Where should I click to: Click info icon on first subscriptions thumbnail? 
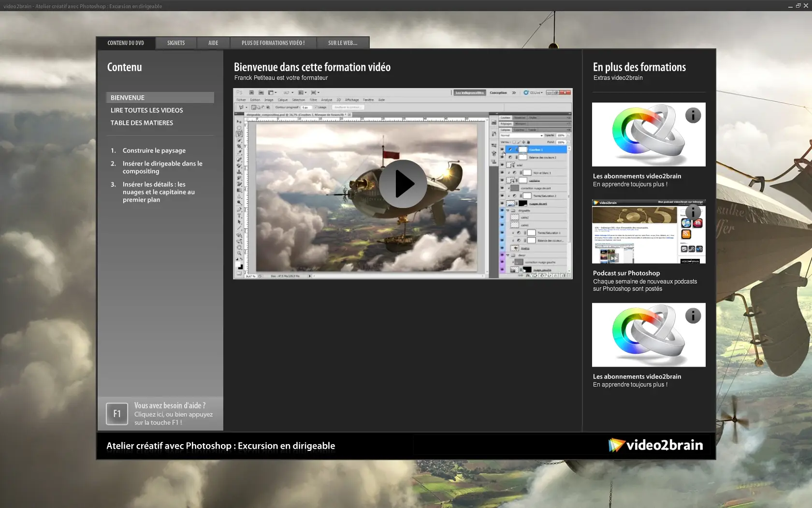pyautogui.click(x=693, y=116)
